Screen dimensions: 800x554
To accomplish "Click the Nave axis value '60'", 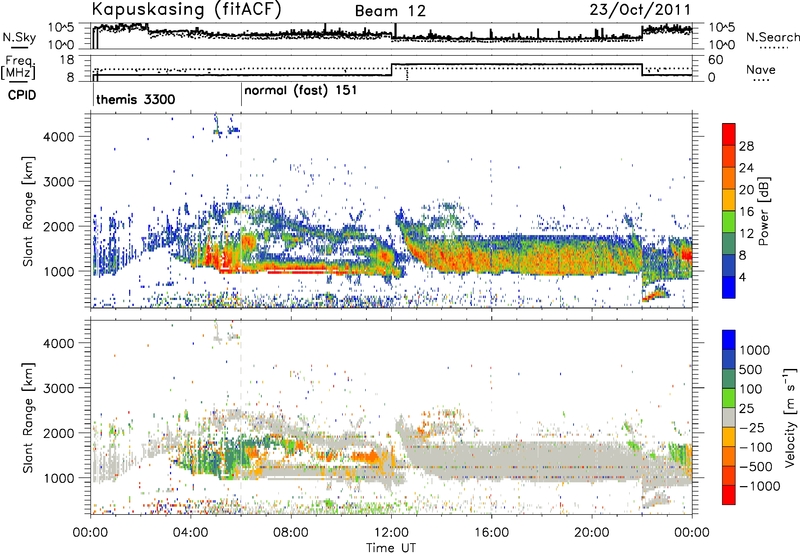I will point(716,60).
